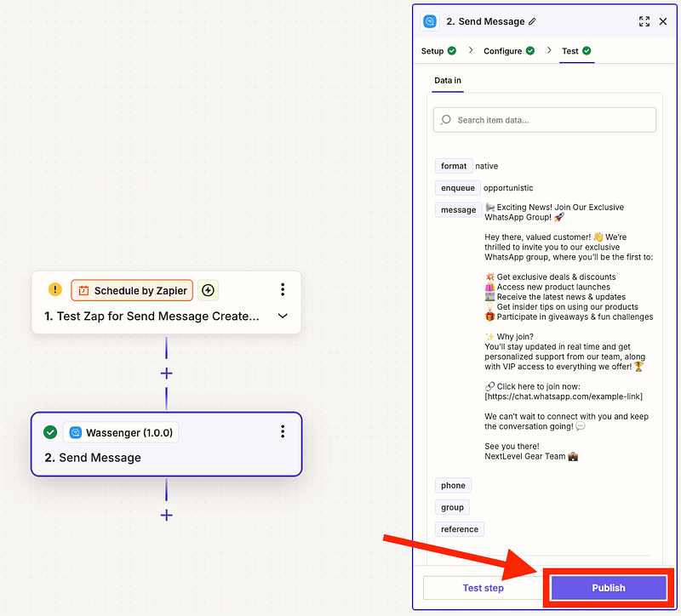
Task: Open three-dot menu on Wassenger step
Action: pyautogui.click(x=283, y=432)
